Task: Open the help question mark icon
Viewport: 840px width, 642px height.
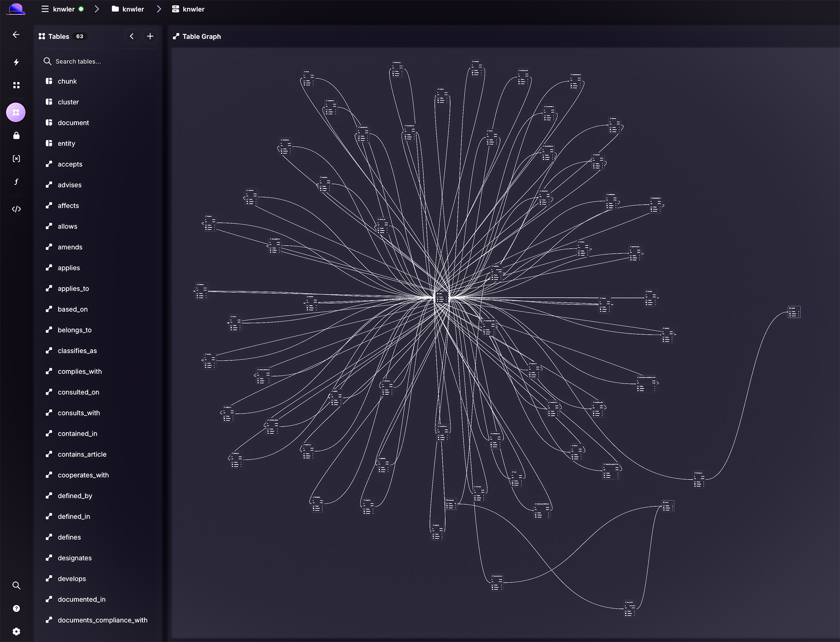Action: coord(16,608)
